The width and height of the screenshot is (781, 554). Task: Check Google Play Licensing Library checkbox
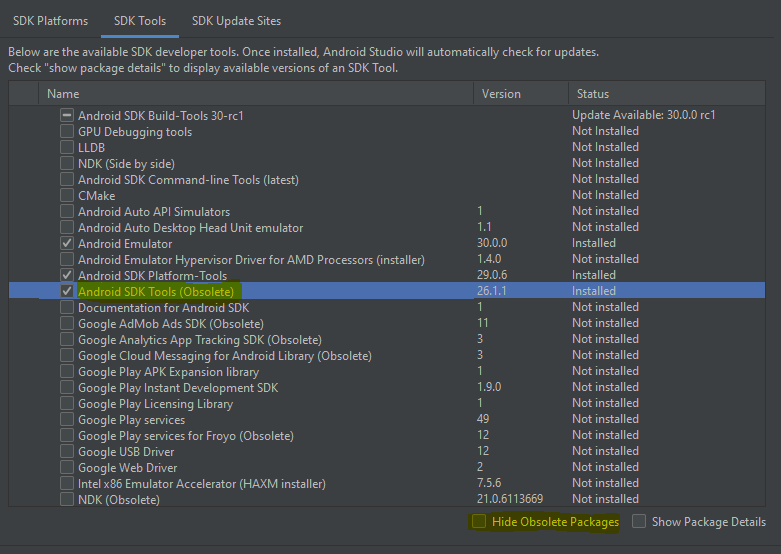[x=67, y=404]
